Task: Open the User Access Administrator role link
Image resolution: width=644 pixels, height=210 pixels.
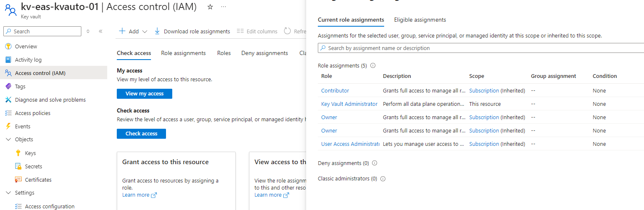Action: coord(350,144)
